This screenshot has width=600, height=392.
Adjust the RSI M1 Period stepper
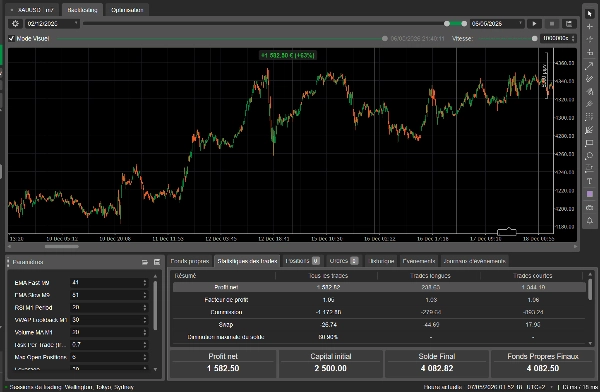point(145,307)
